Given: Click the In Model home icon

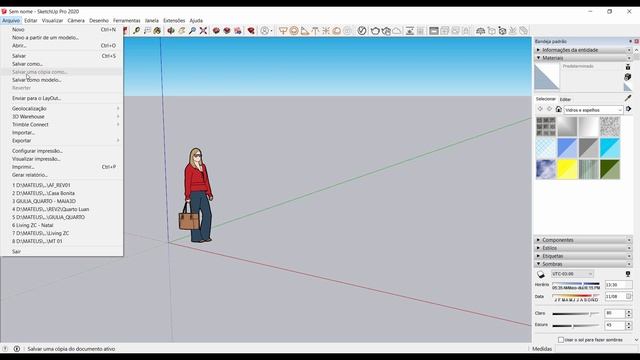Looking at the screenshot, I should [x=558, y=109].
